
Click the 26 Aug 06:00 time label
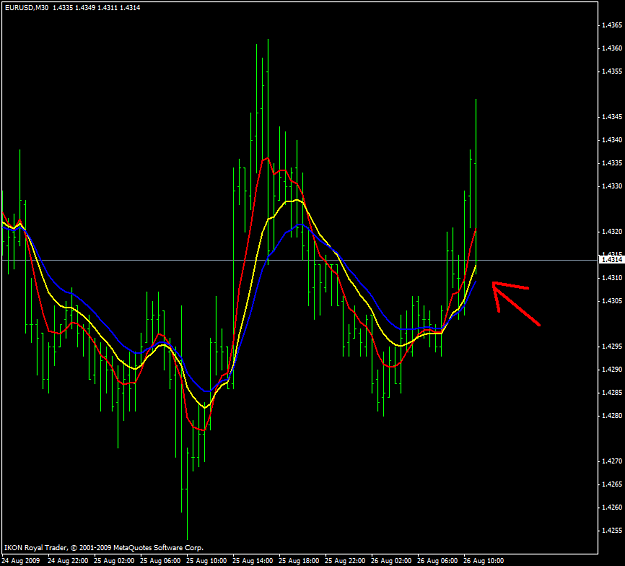tap(438, 561)
